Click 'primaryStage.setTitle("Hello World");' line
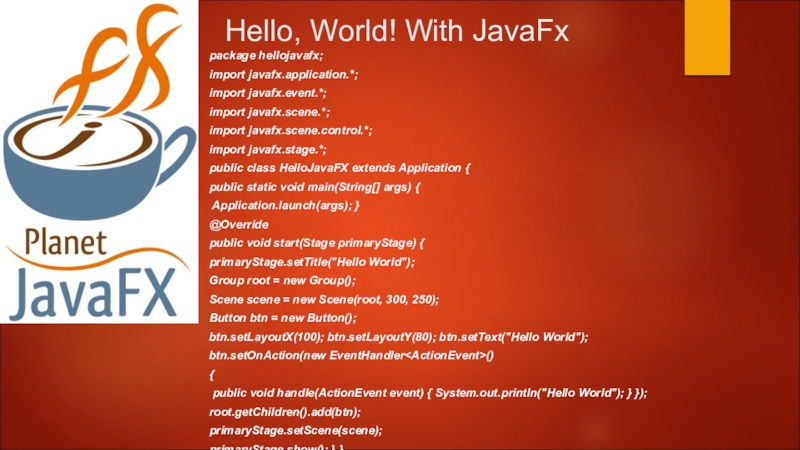 pos(312,262)
